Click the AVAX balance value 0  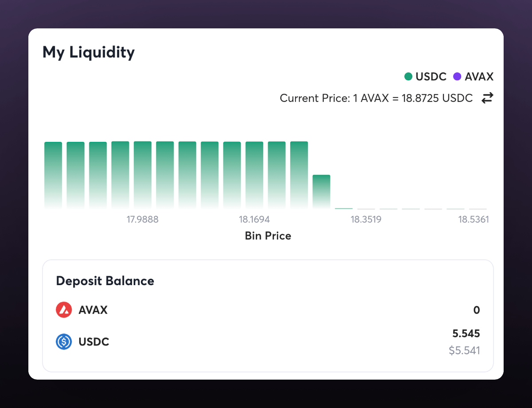tap(477, 310)
